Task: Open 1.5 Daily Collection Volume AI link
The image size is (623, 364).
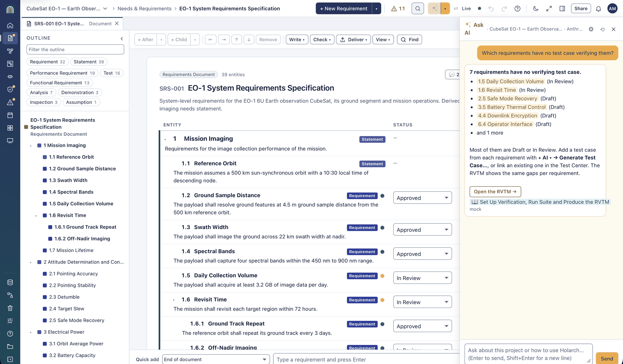Action: [x=511, y=81]
